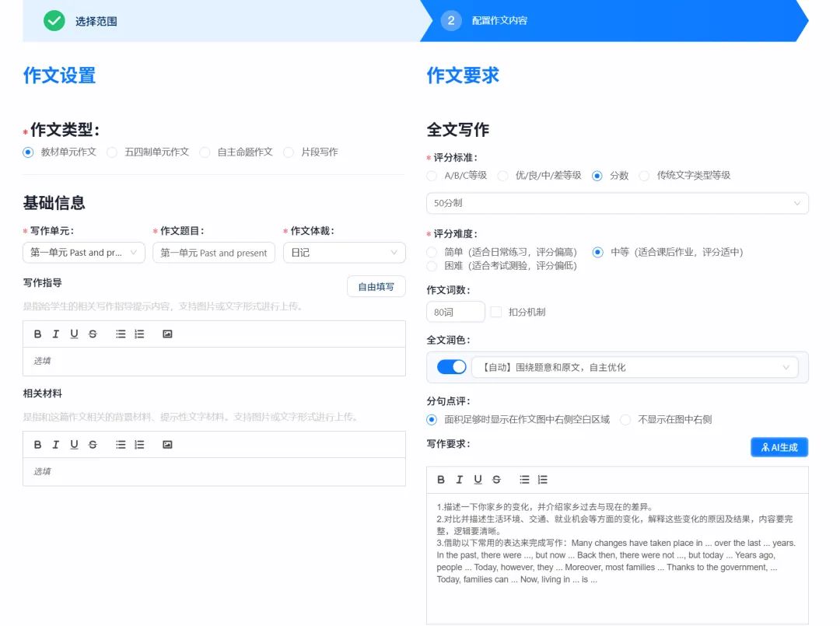
Task: Click Bold icon in 写作指导 editor
Action: point(37,334)
